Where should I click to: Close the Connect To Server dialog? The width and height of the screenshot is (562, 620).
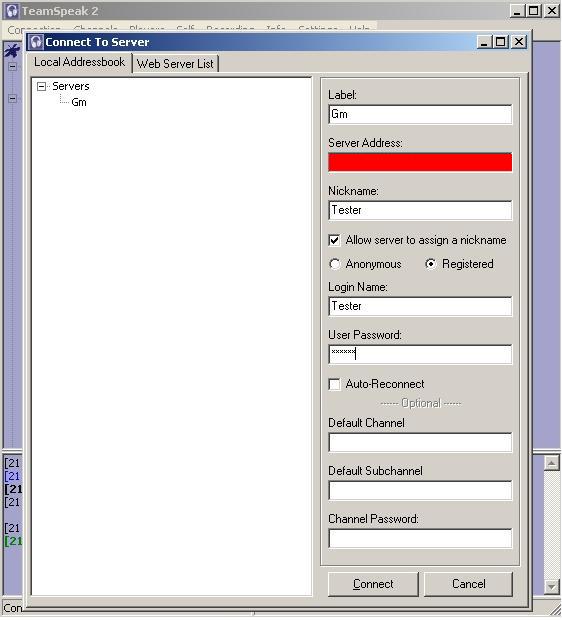(518, 42)
